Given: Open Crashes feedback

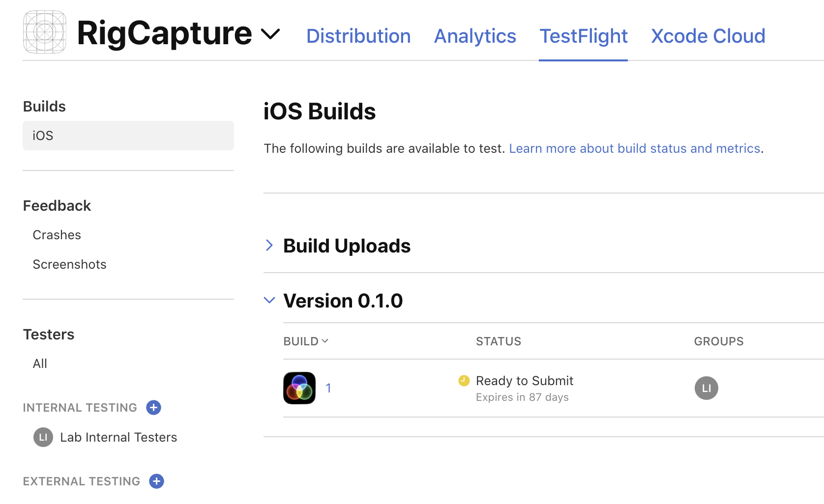Looking at the screenshot, I should [57, 235].
